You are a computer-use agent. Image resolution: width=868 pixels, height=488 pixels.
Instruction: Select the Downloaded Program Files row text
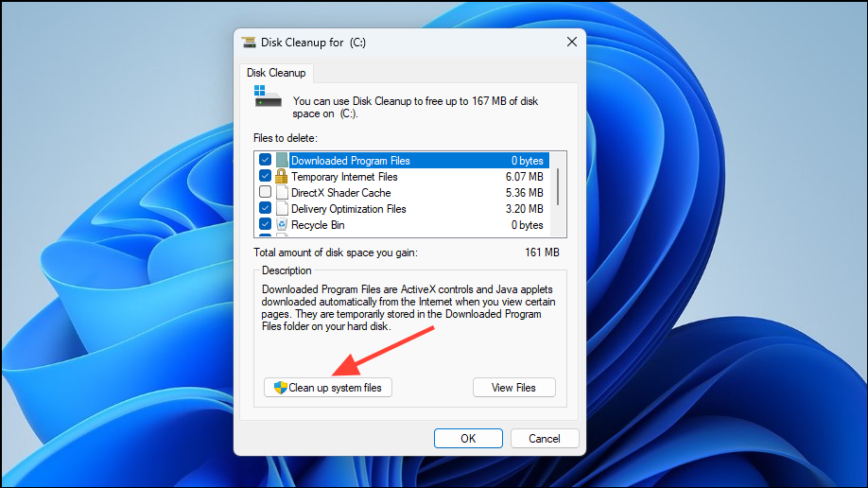click(x=351, y=161)
